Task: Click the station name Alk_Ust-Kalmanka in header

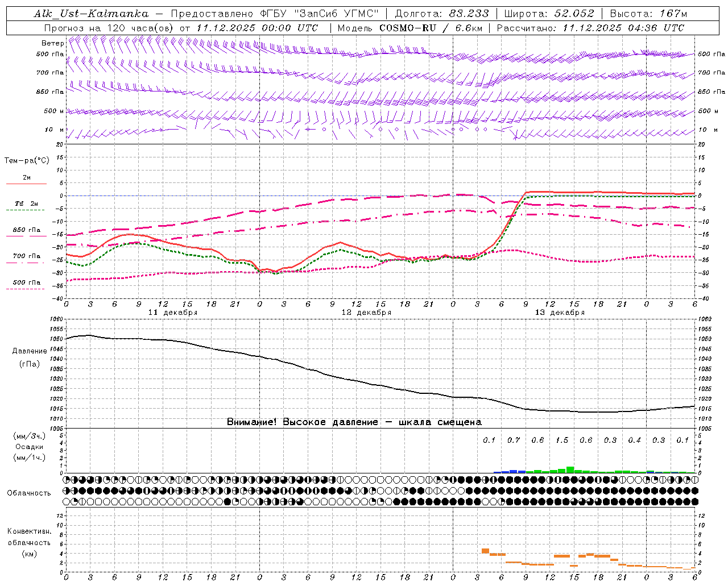Action: (x=91, y=14)
